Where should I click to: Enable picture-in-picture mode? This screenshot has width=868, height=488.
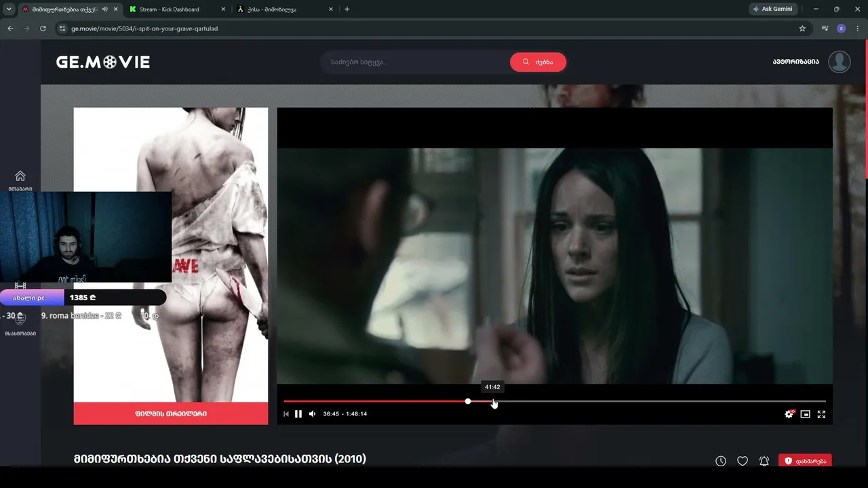tap(805, 414)
